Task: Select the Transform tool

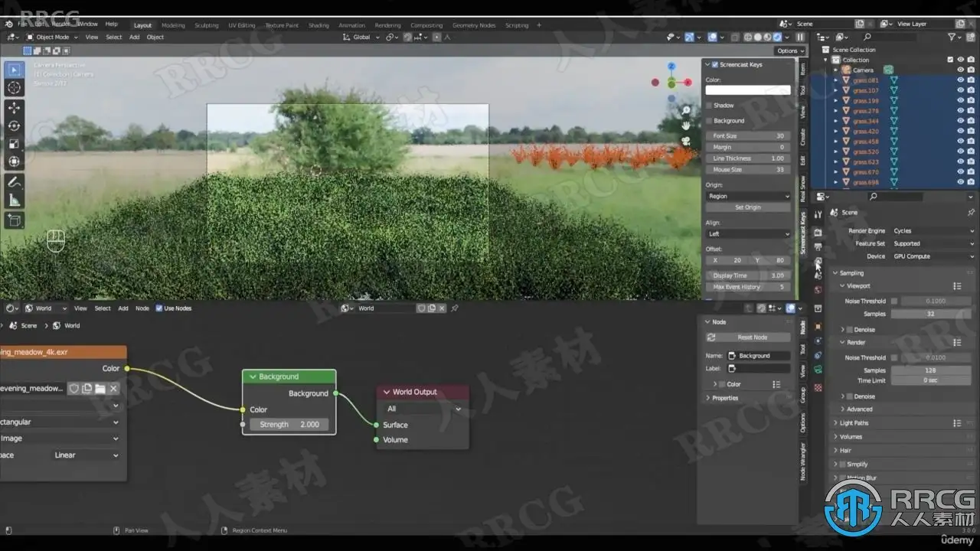Action: tap(14, 161)
